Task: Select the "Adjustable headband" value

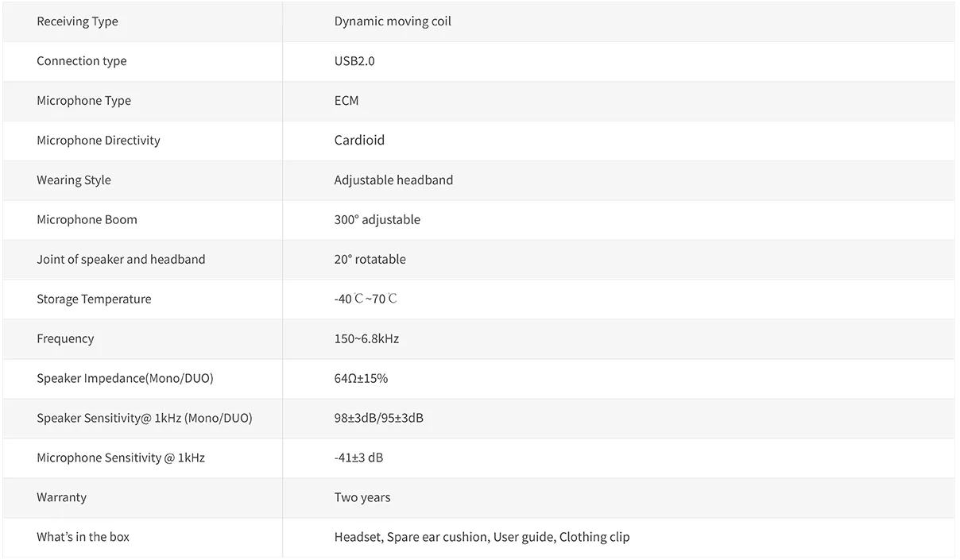Action: point(393,180)
